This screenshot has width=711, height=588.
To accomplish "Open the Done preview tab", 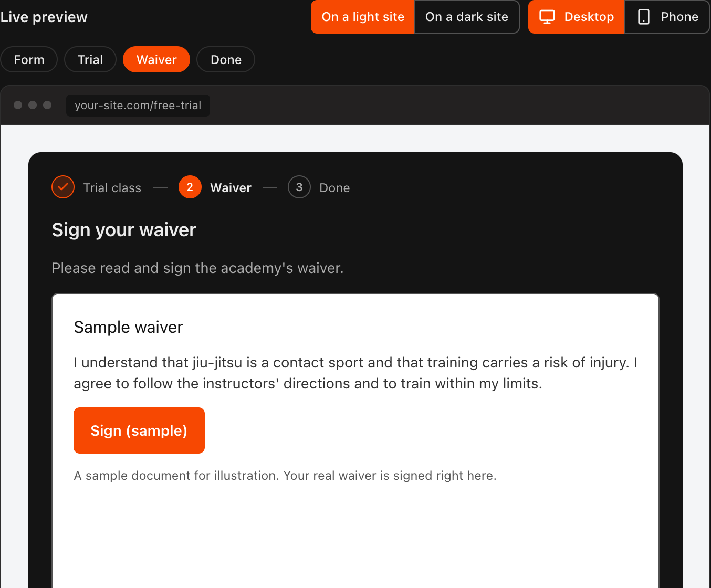I will pos(226,59).
